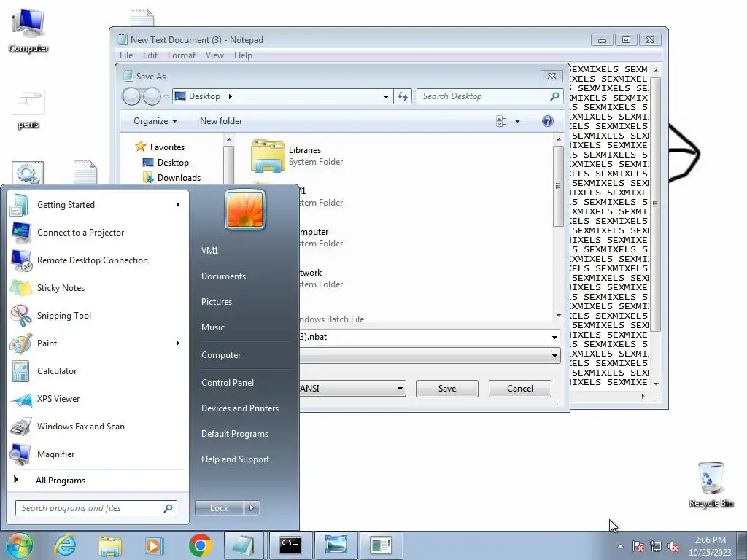The width and height of the screenshot is (747, 560).
Task: Click the network tray icon
Action: click(656, 546)
